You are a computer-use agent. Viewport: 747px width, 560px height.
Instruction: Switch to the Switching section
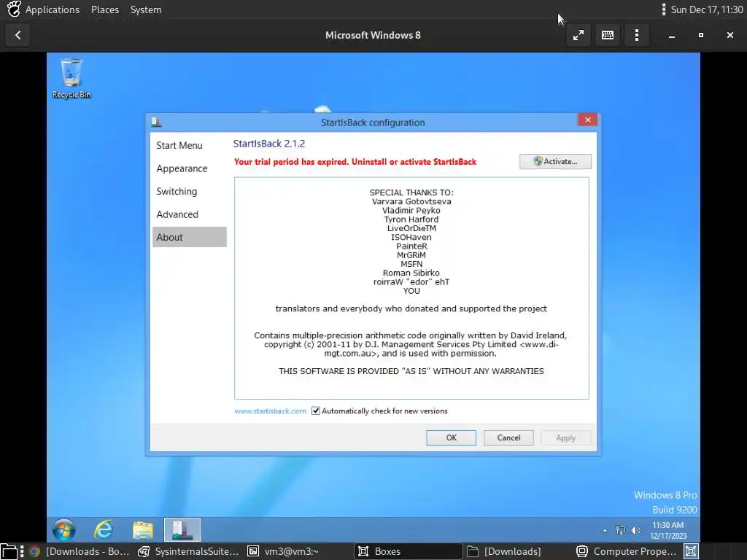pyautogui.click(x=189, y=191)
